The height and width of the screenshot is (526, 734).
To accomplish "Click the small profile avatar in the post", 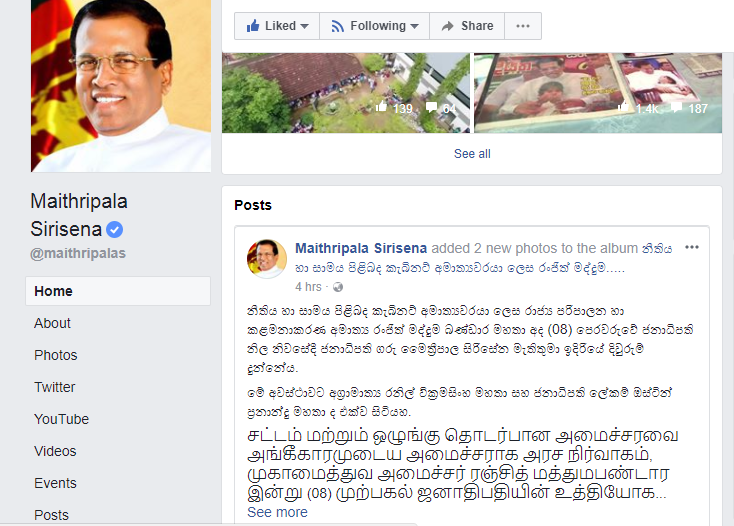I will (x=267, y=259).
